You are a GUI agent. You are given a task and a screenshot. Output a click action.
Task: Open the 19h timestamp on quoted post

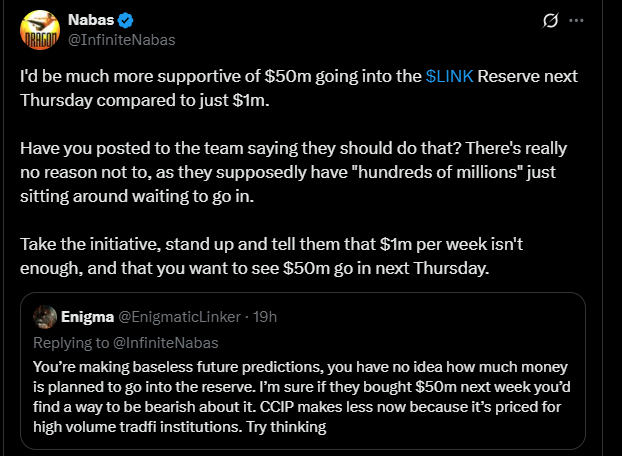(x=265, y=317)
